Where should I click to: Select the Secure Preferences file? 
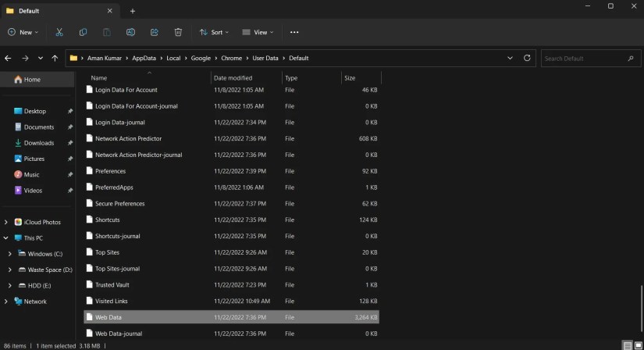(x=231, y=204)
